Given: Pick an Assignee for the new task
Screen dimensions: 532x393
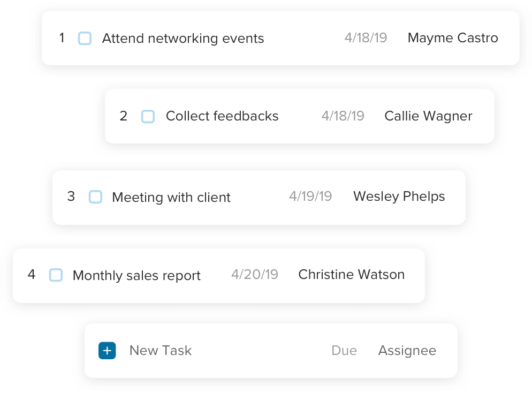Looking at the screenshot, I should (407, 351).
